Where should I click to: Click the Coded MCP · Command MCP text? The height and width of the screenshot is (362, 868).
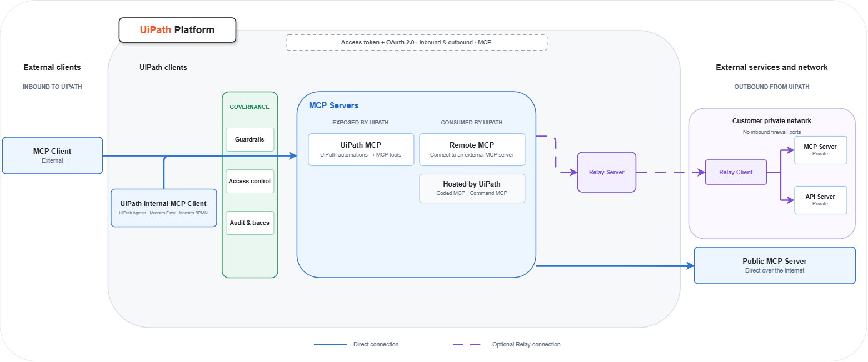point(472,193)
